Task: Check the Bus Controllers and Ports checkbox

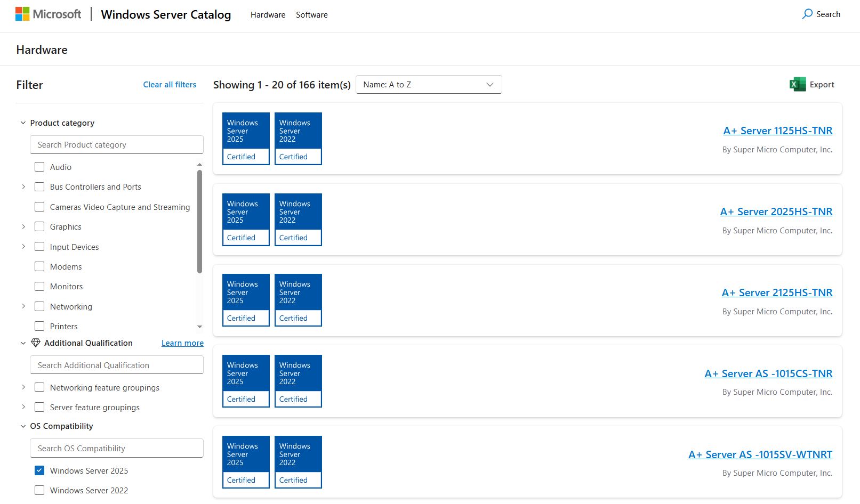Action: (x=39, y=187)
